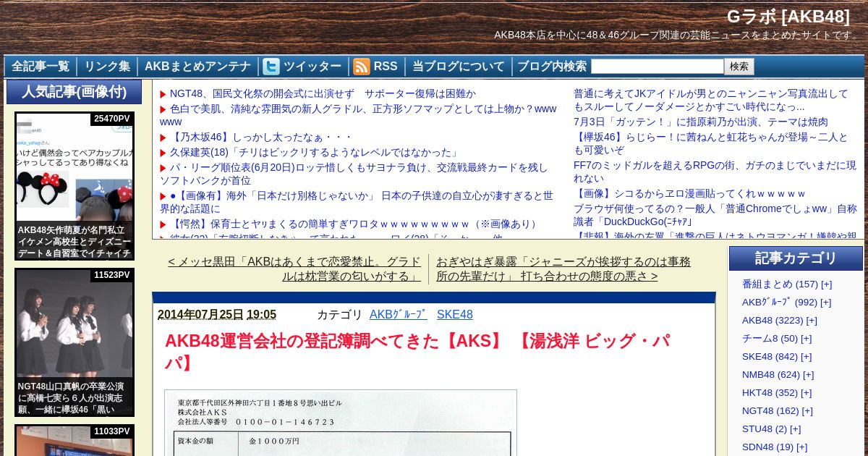Open the ツイッター navigation link
The image size is (868, 456).
click(312, 67)
